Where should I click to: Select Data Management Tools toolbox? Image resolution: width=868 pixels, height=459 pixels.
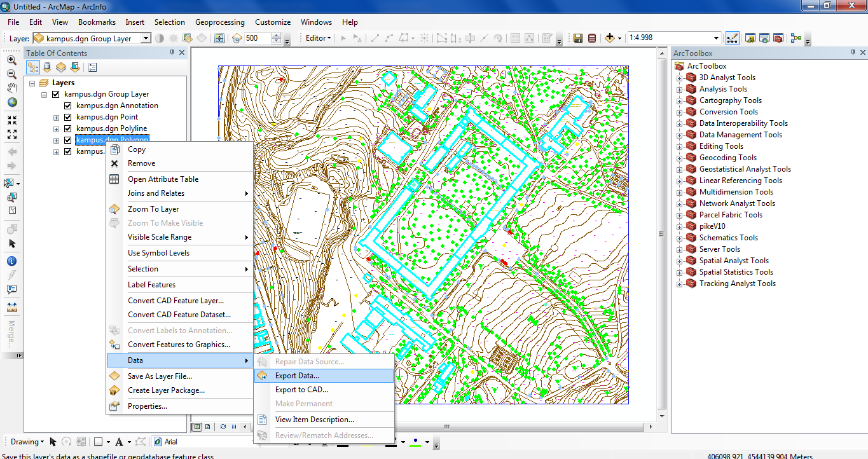(741, 135)
